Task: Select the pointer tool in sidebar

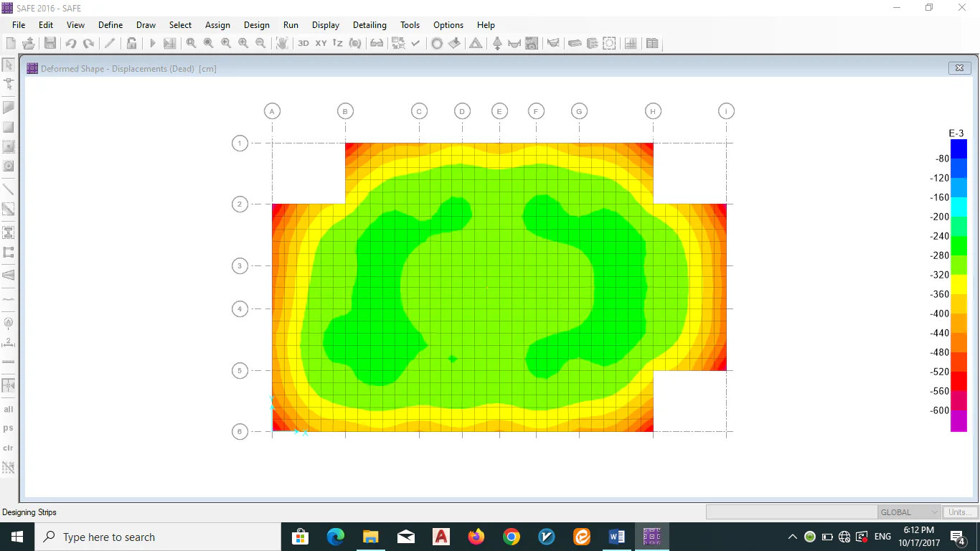Action: coord(9,65)
